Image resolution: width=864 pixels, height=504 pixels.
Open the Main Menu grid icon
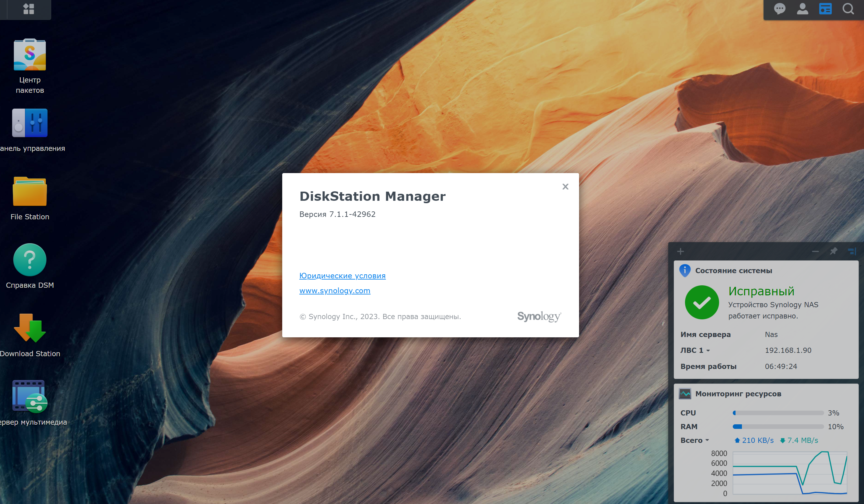(x=28, y=9)
